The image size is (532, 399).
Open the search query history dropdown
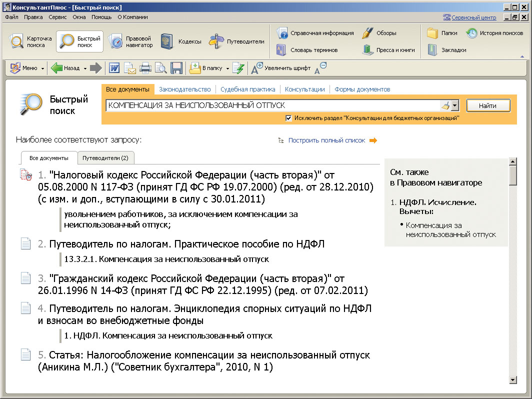pyautogui.click(x=455, y=105)
